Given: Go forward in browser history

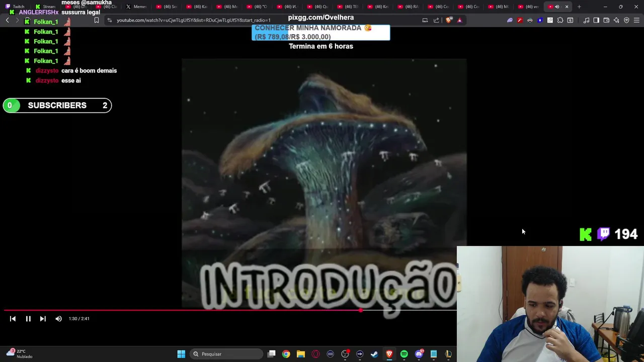Looking at the screenshot, I should 17,20.
